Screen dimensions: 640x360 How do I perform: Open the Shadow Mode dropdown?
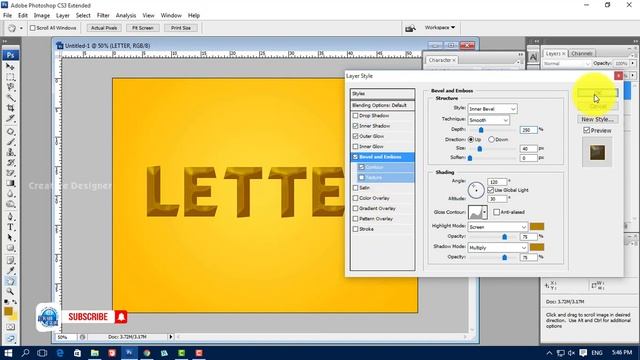[x=498, y=248]
